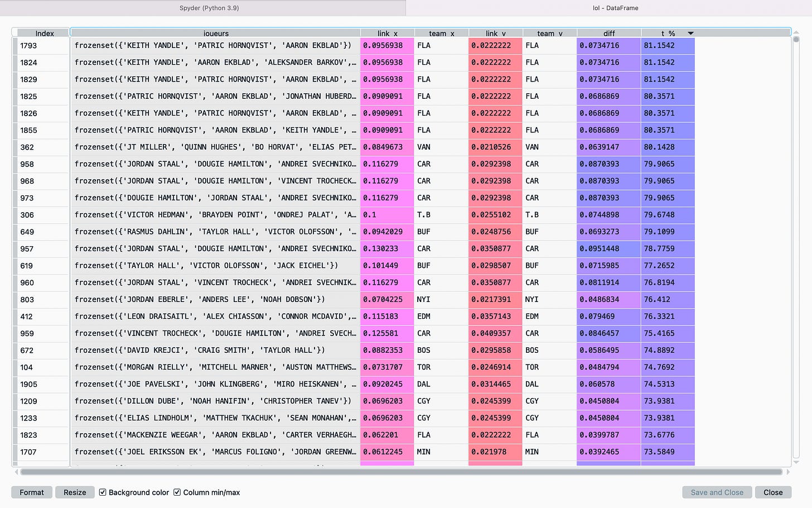Viewport: 812px width, 508px height.
Task: Select row index 1905
Action: point(42,384)
